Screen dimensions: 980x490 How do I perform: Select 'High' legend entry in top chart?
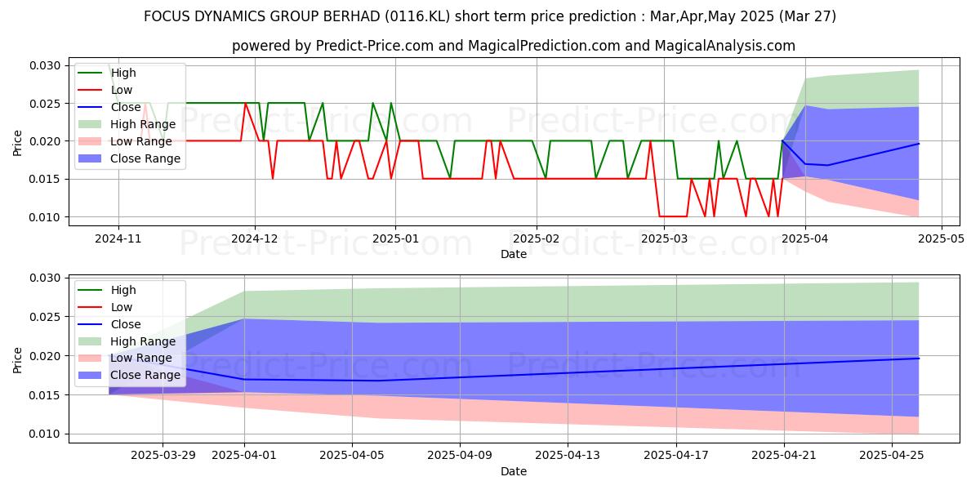pyautogui.click(x=123, y=73)
